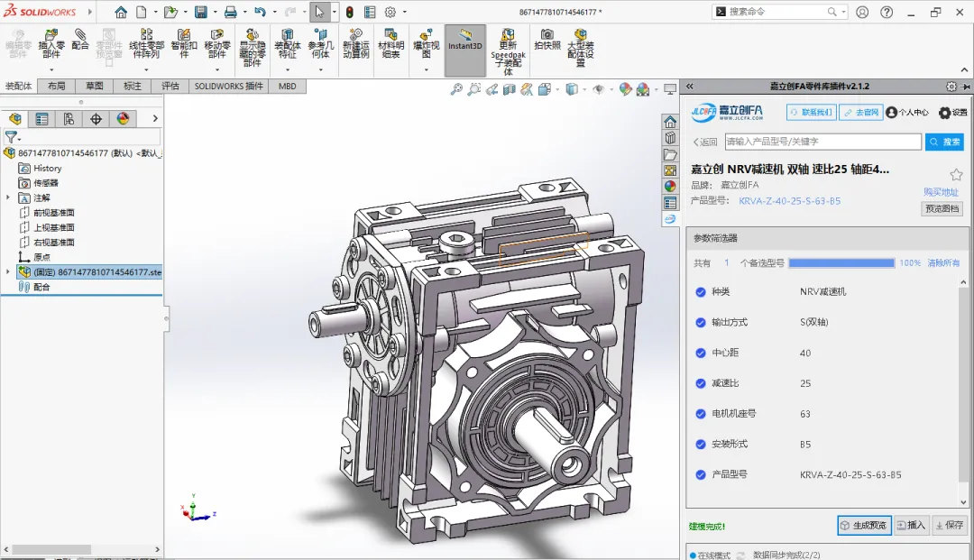Click the product model search field
Viewport: 974px width, 560px height.
pyautogui.click(x=822, y=142)
